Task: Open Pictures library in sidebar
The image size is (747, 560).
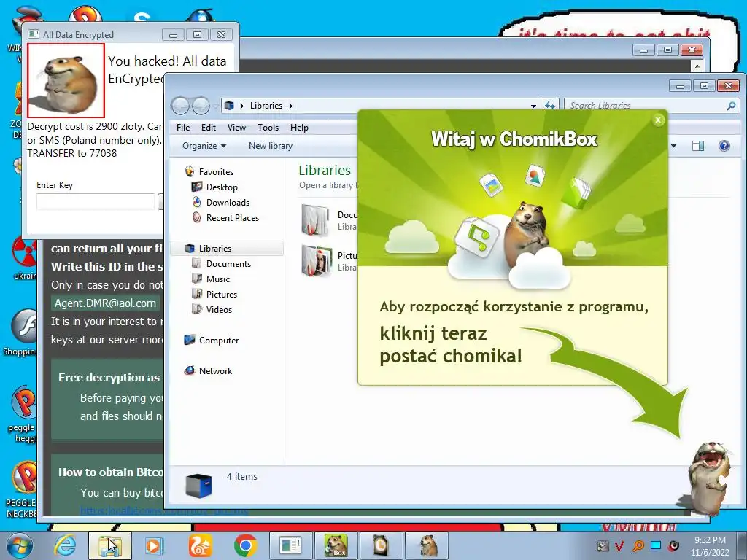Action: [222, 295]
